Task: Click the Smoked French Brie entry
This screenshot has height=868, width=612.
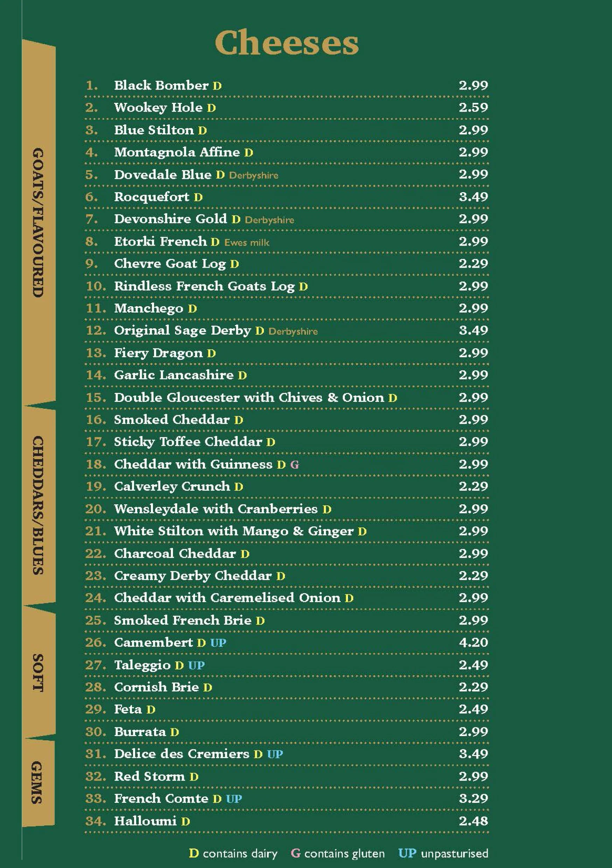Action: click(x=286, y=621)
